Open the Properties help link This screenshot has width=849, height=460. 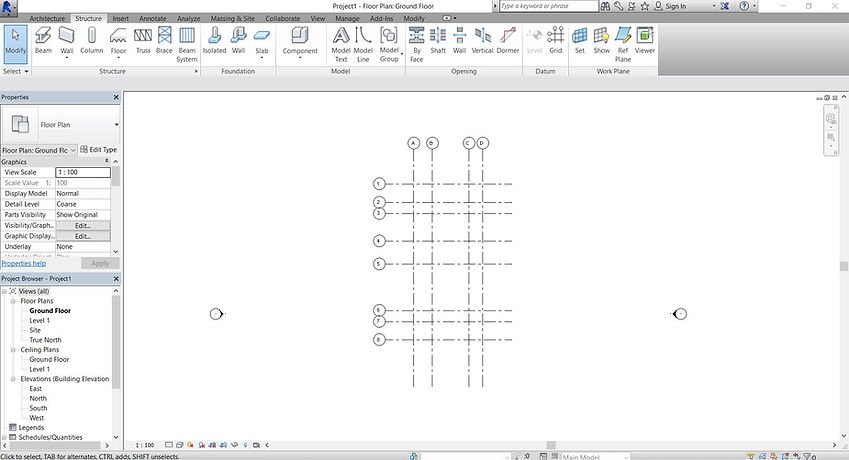click(24, 264)
